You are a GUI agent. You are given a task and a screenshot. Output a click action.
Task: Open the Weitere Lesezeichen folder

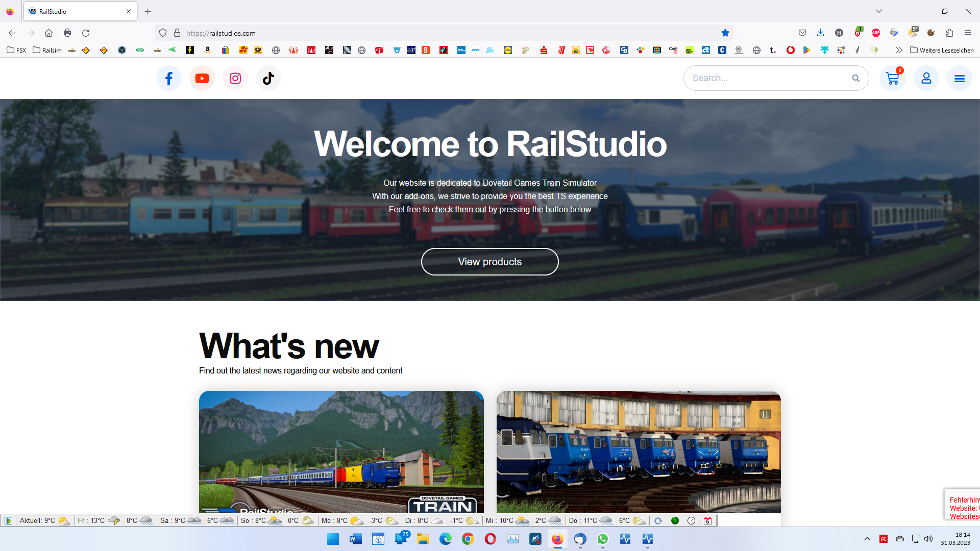(x=942, y=50)
